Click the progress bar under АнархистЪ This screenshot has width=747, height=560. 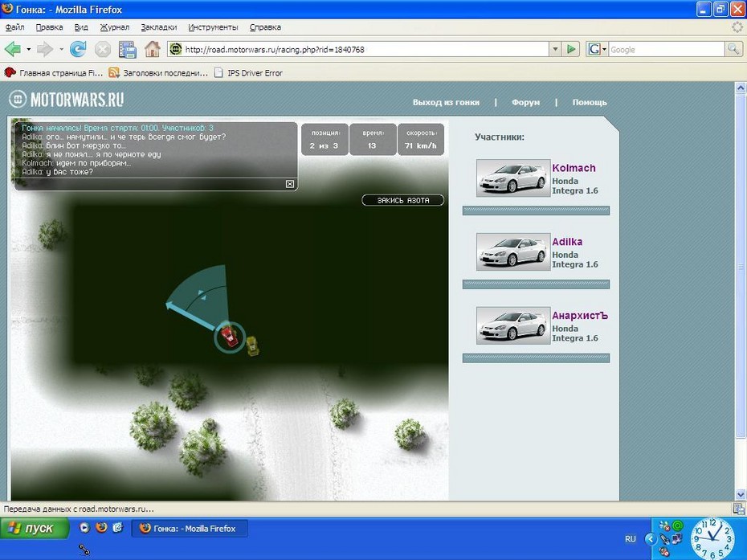pyautogui.click(x=536, y=358)
